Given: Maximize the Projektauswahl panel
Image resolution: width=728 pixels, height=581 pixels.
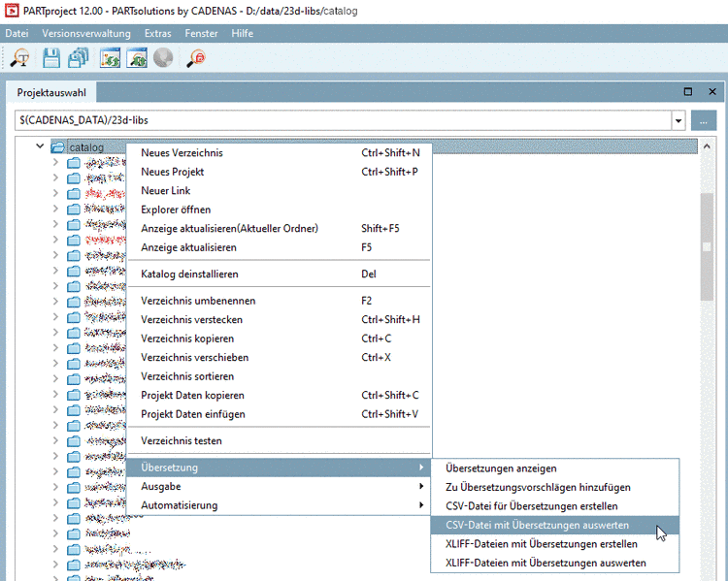Looking at the screenshot, I should tap(688, 91).
